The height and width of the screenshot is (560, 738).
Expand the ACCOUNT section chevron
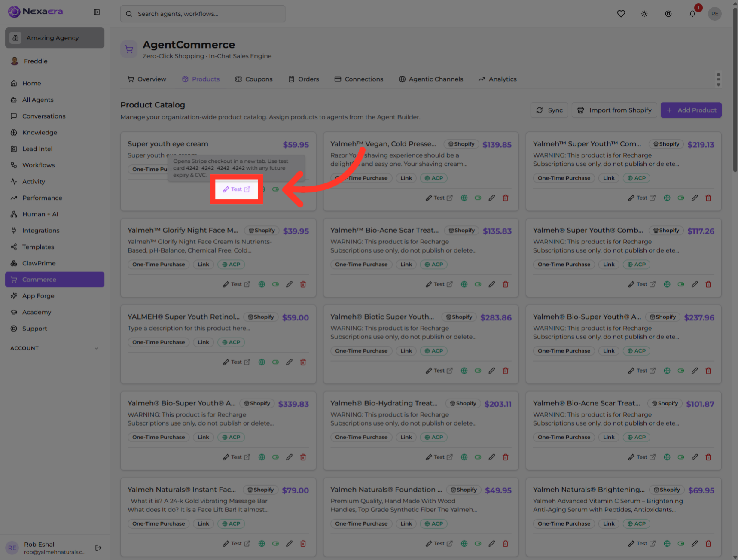coord(96,348)
